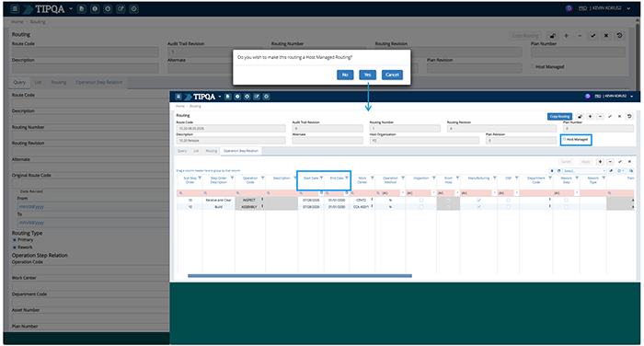Open the Select... dropdown above the grid
644x346 pixels.
click(x=584, y=171)
